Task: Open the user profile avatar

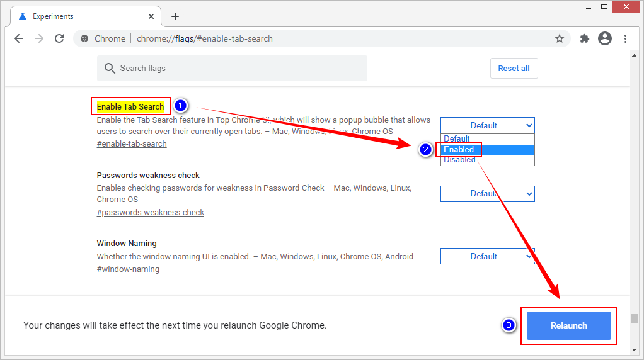Action: [x=604, y=38]
